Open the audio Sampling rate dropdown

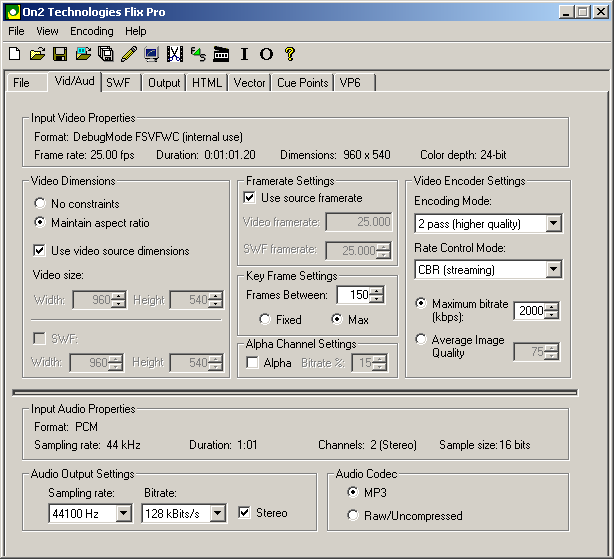coord(123,514)
